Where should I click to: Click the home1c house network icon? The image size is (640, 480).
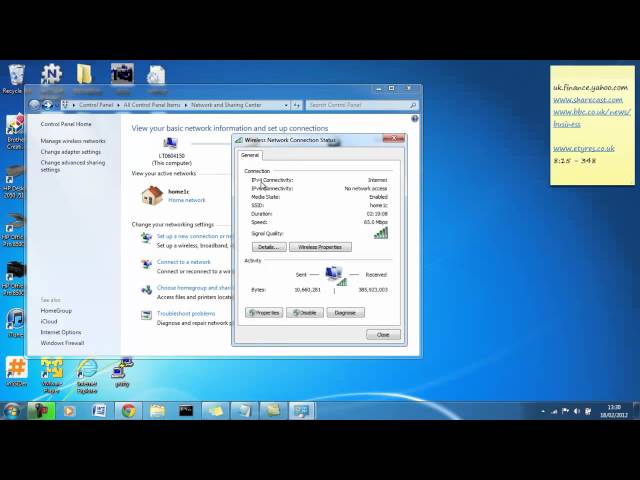(x=152, y=196)
